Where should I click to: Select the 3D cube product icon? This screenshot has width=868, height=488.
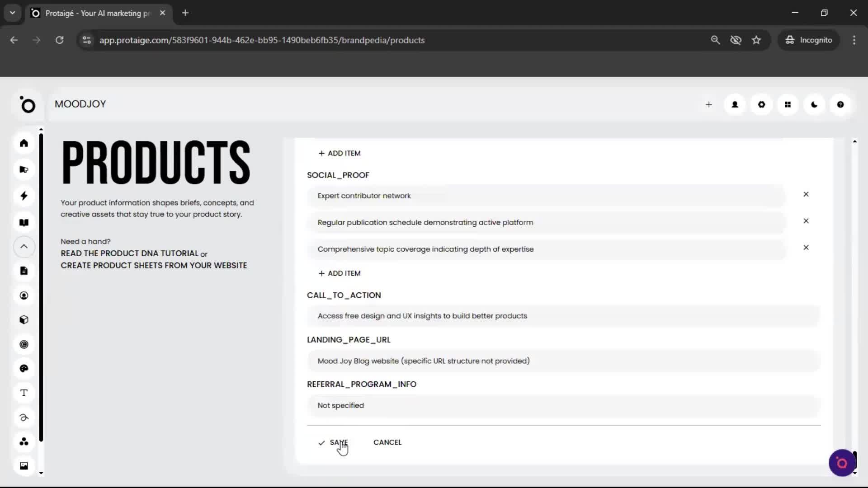pyautogui.click(x=24, y=319)
